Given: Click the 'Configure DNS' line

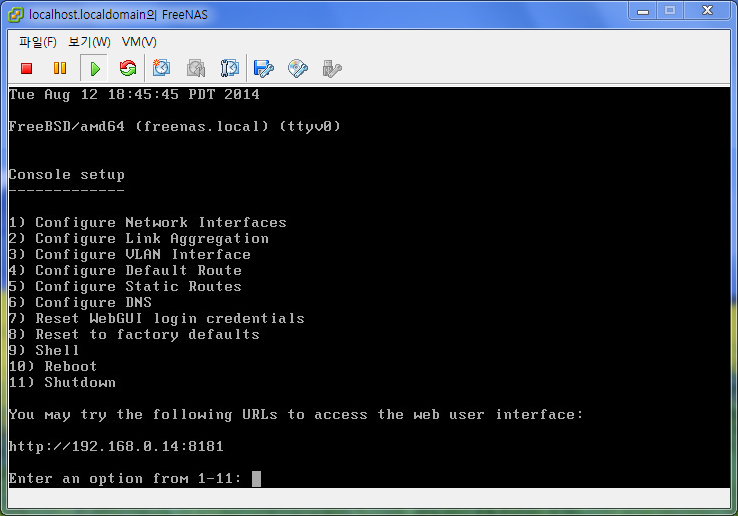Looking at the screenshot, I should point(80,303).
